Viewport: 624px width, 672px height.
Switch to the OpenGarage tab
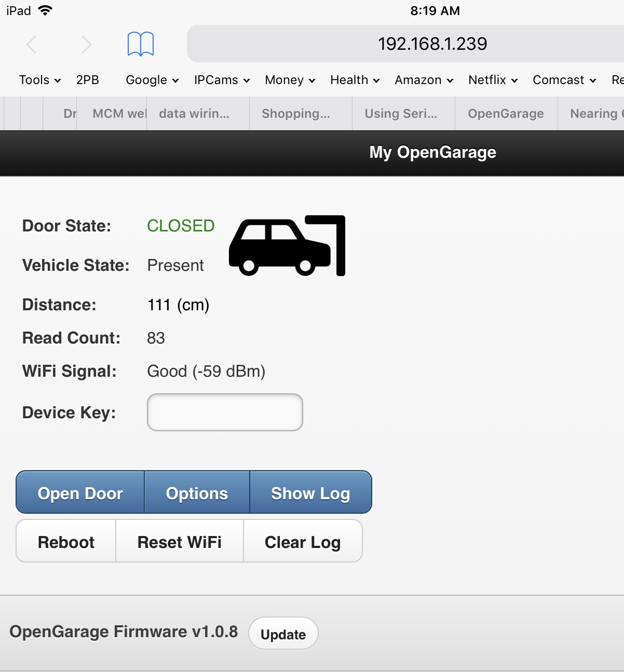coord(506,114)
